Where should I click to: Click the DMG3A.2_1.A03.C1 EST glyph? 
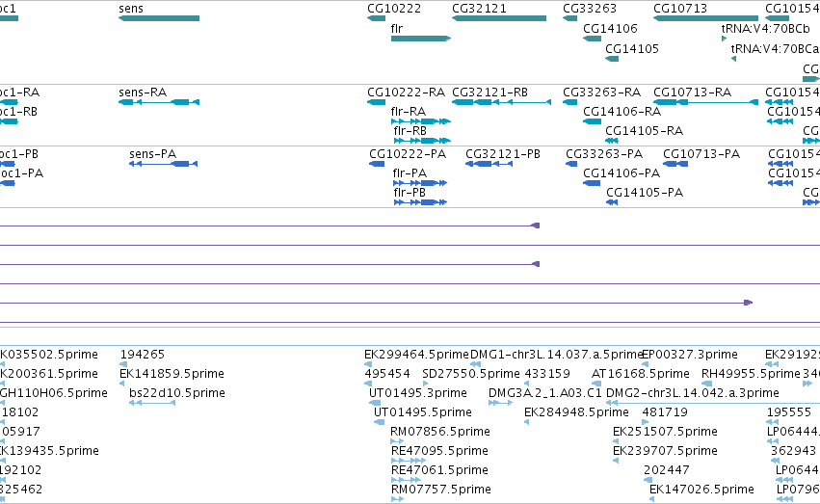500,403
